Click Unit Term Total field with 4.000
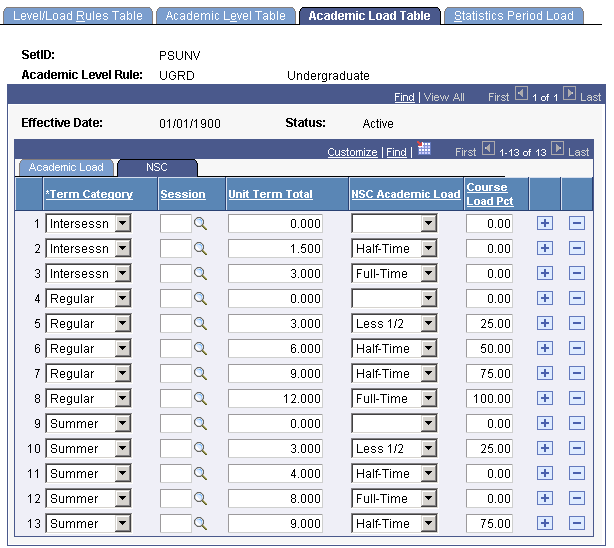The height and width of the screenshot is (548, 614). click(x=275, y=474)
